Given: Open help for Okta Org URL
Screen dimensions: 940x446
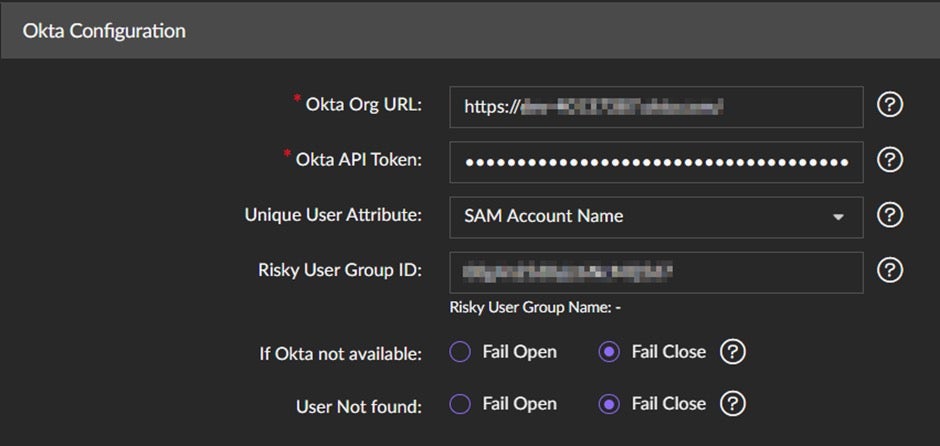Looking at the screenshot, I should point(889,106).
